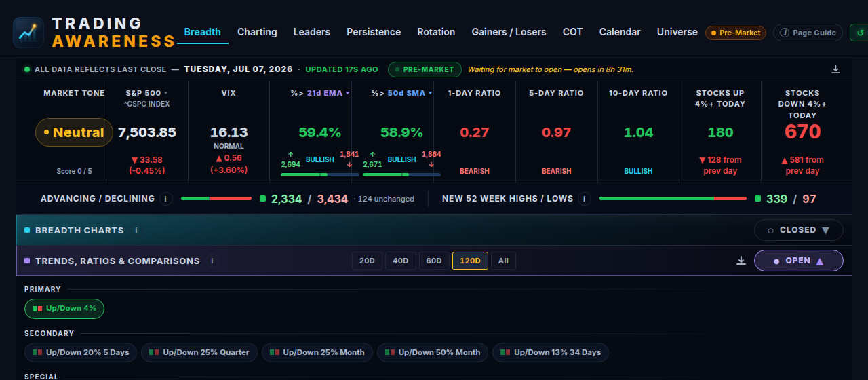Image resolution: width=868 pixels, height=380 pixels.
Task: Click the Trading Awareness logo icon
Action: (x=28, y=33)
